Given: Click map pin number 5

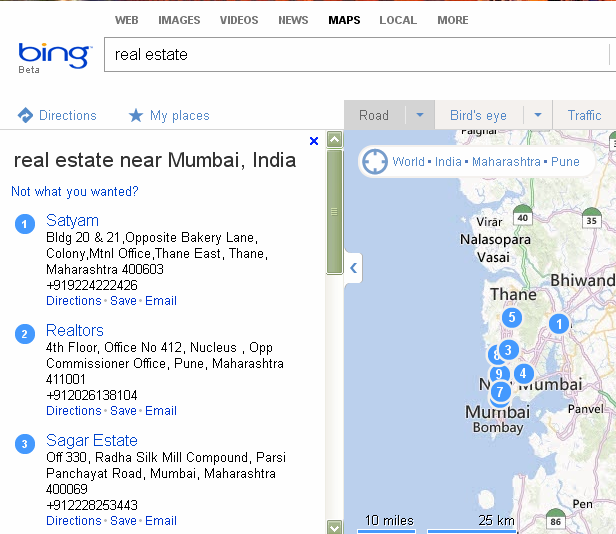Looking at the screenshot, I should coord(512,317).
